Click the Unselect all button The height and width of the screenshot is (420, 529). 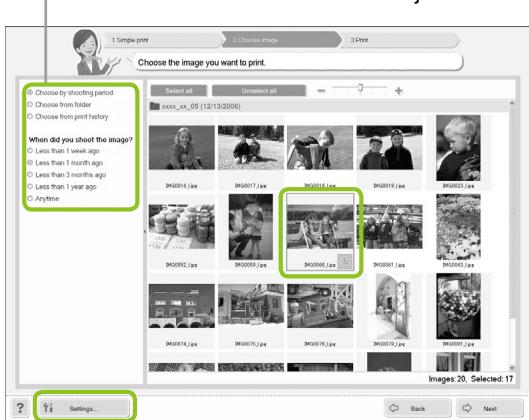(259, 91)
